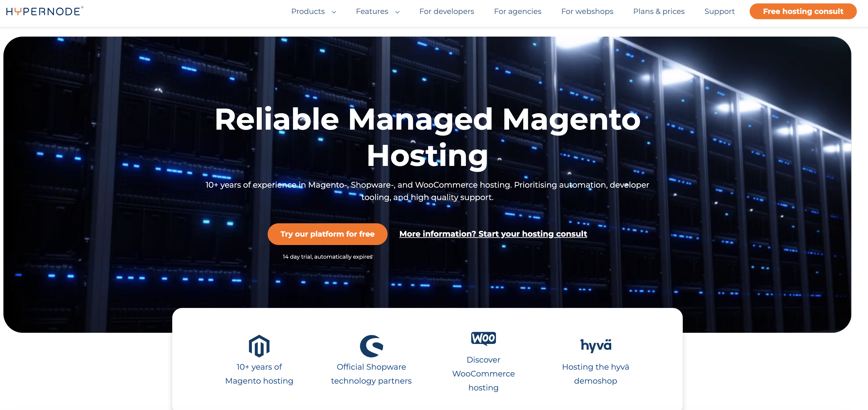Screen dimensions: 868x410
Task: Go to For agencies page
Action: 518,11
